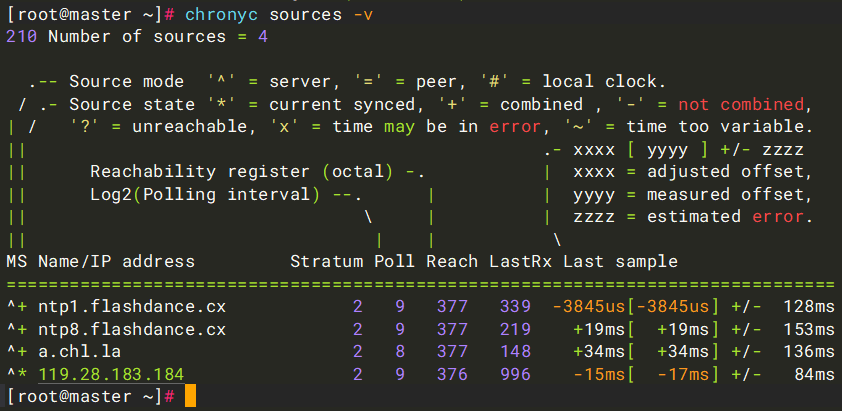Click the orange cursor at the bottom prompt
Image resolution: width=842 pixels, height=411 pixels.
(x=190, y=396)
